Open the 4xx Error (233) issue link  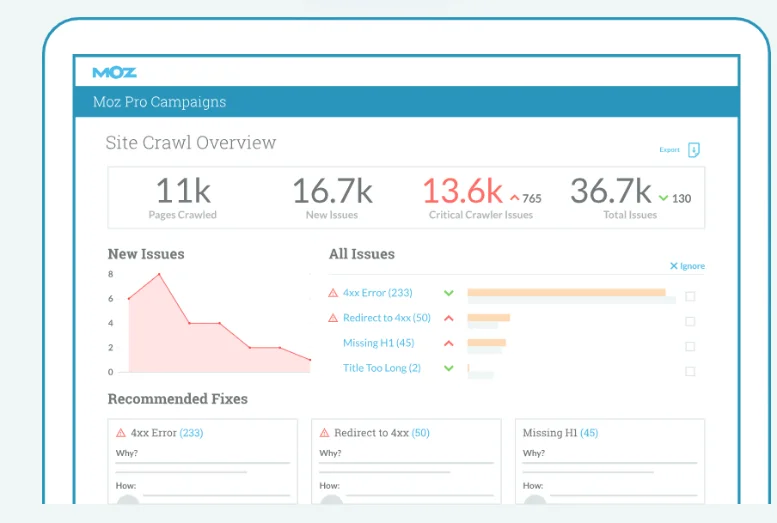coord(378,293)
